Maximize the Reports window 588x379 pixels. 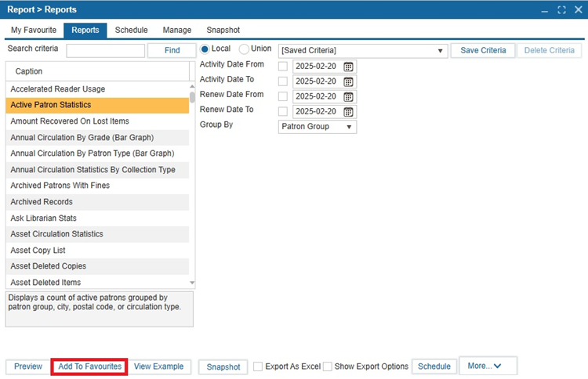(561, 9)
